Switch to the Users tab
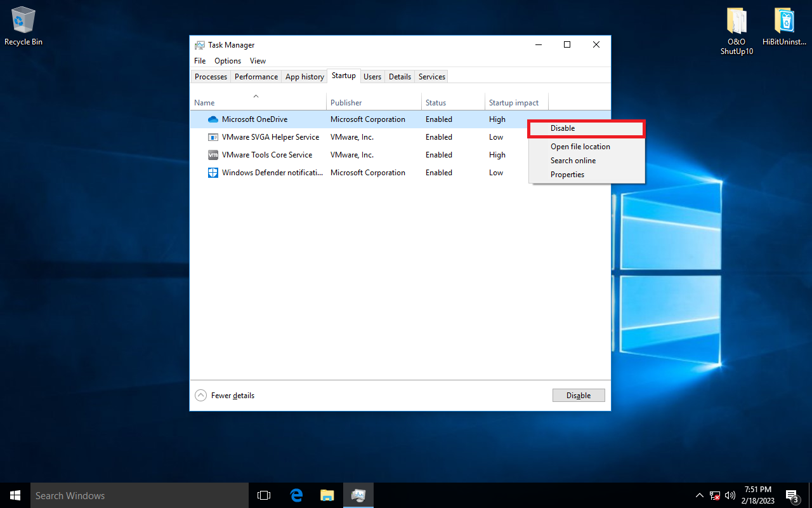Image resolution: width=812 pixels, height=508 pixels. click(x=372, y=77)
